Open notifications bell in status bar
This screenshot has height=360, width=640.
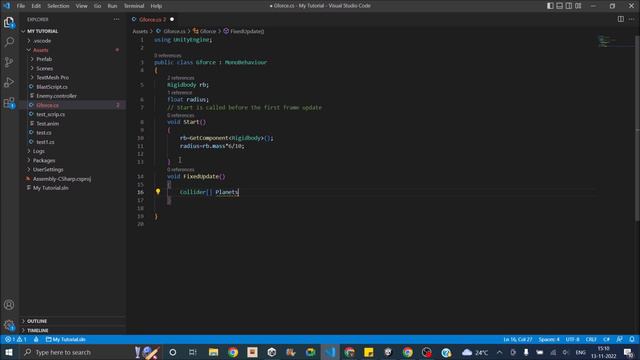pos(632,339)
